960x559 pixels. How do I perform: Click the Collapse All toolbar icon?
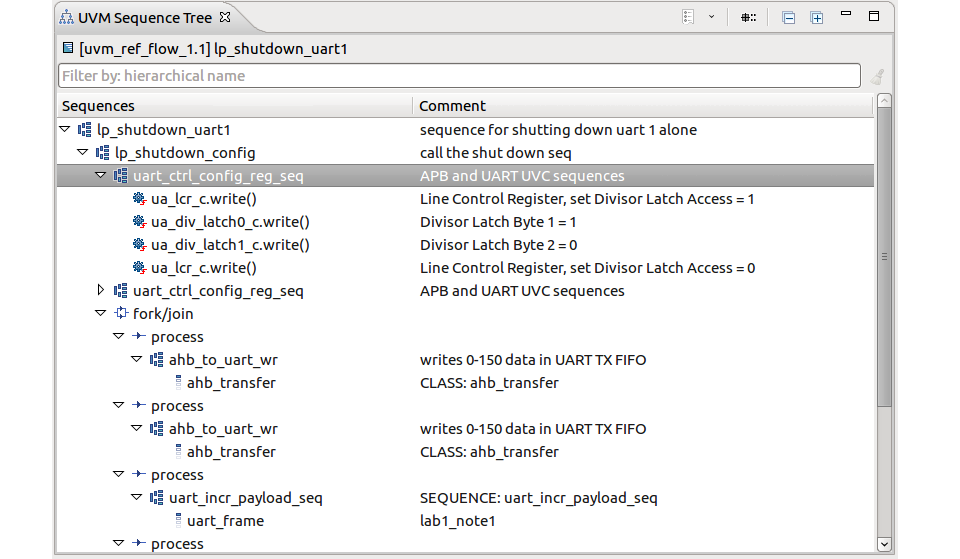[x=789, y=18]
